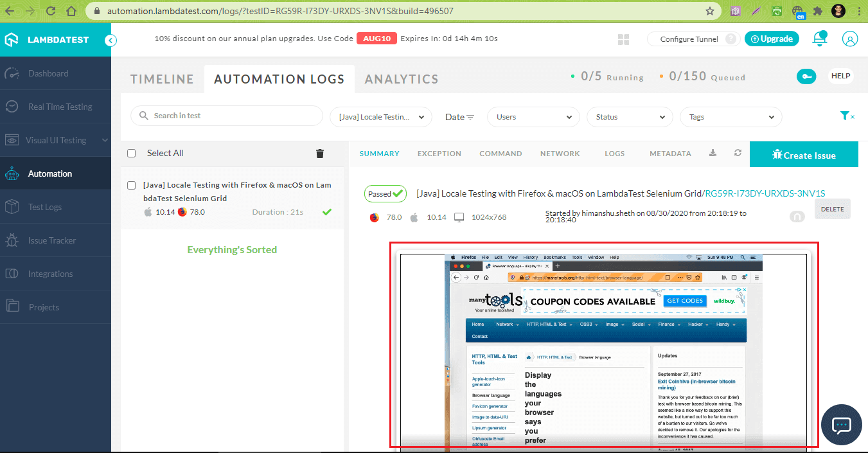Tick the checkbox beside the Locale Testing test
Viewport: 868px width, 453px height.
pos(131,185)
